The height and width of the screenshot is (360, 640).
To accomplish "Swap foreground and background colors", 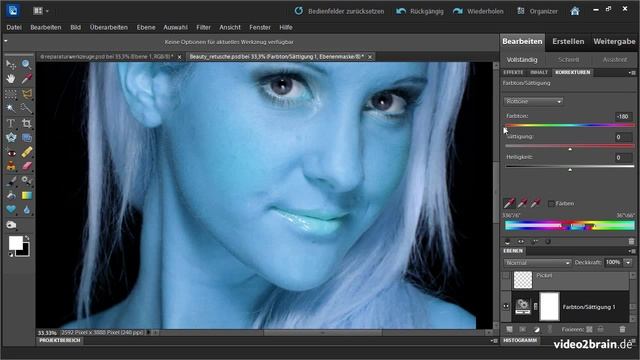I will click(x=27, y=237).
